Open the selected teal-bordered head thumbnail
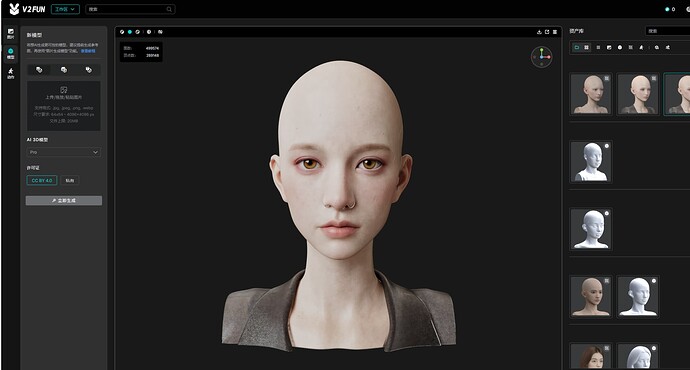This screenshot has width=690, height=370. (x=677, y=94)
